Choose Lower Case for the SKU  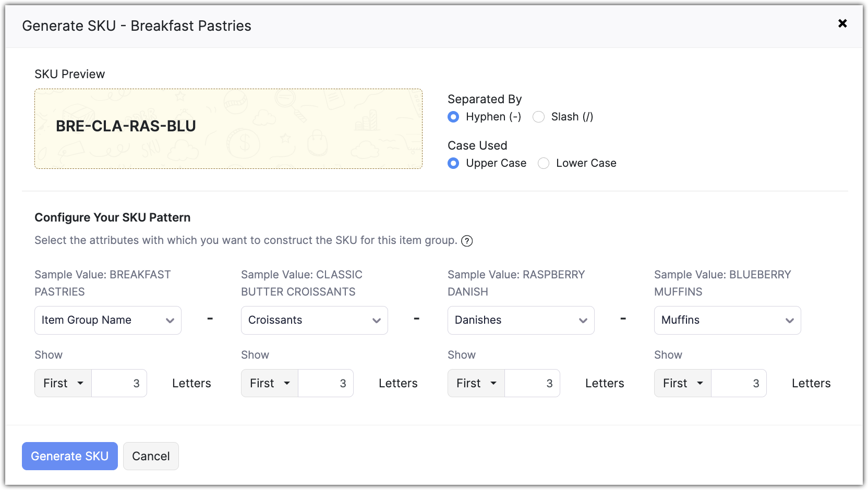tap(544, 163)
